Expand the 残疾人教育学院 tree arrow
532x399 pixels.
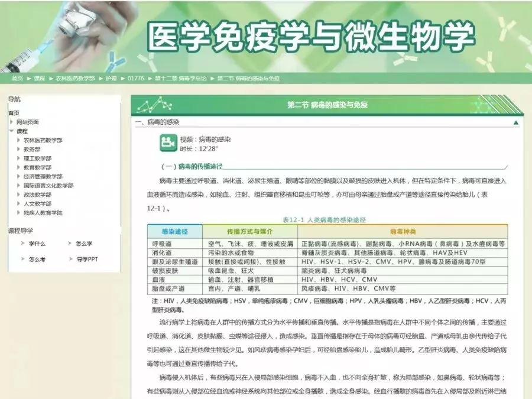18,212
